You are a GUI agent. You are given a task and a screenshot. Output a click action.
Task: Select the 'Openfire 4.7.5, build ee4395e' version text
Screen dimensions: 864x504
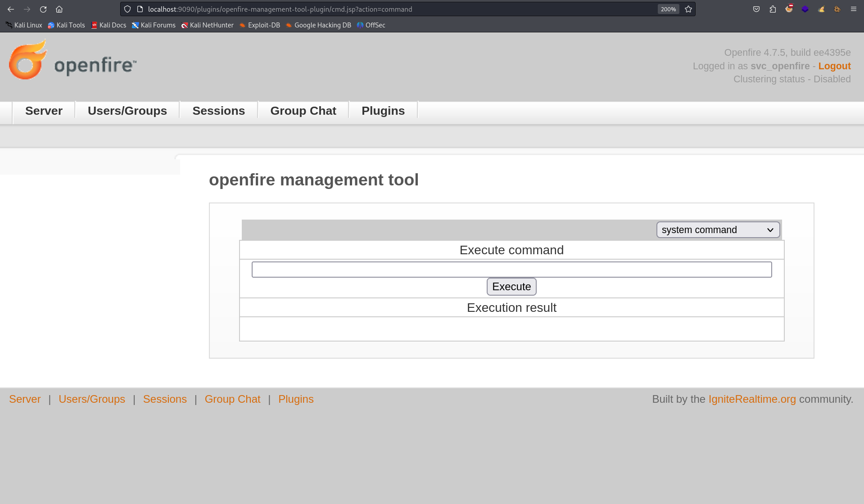787,53
